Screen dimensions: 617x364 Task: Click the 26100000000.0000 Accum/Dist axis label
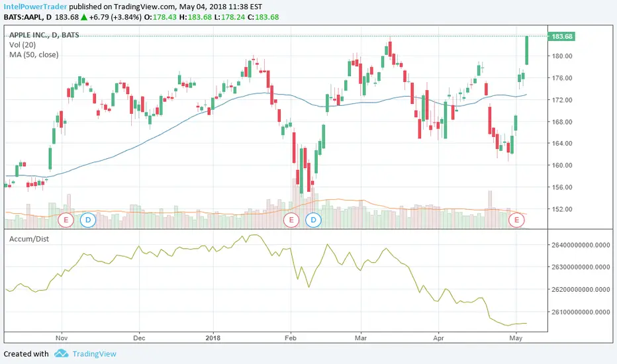[x=581, y=312]
